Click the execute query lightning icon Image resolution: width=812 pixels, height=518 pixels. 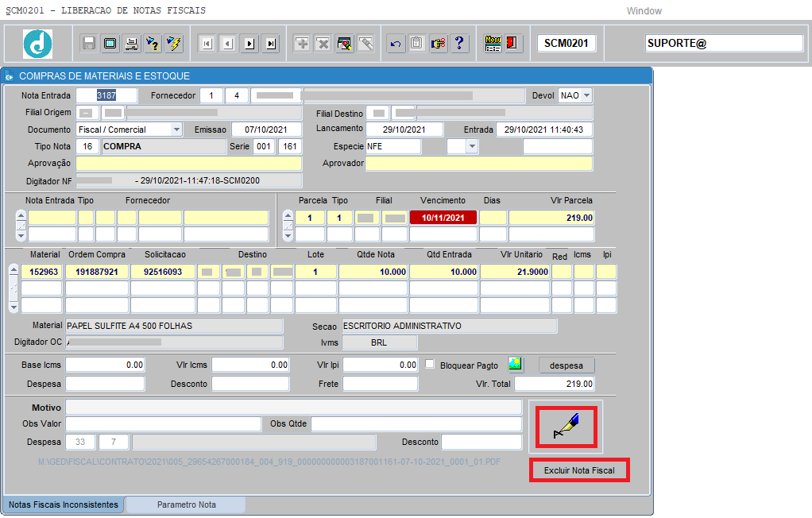174,44
